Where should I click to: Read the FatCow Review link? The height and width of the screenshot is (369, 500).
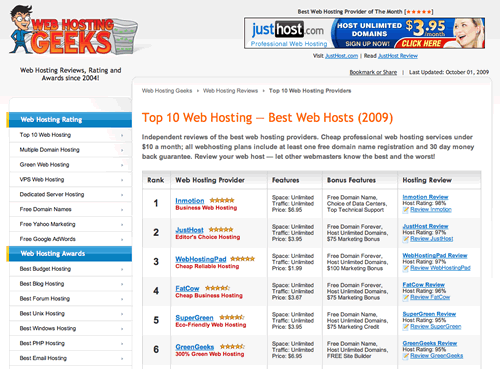coord(424,285)
